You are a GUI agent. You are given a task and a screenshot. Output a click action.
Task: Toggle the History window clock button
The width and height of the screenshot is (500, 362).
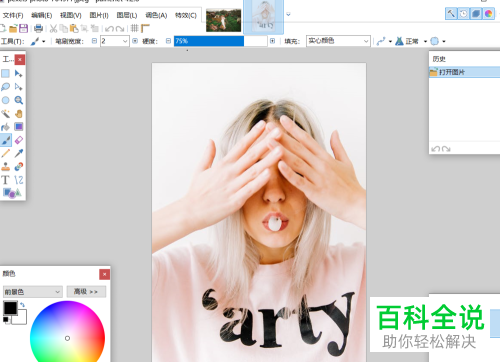pyautogui.click(x=463, y=14)
